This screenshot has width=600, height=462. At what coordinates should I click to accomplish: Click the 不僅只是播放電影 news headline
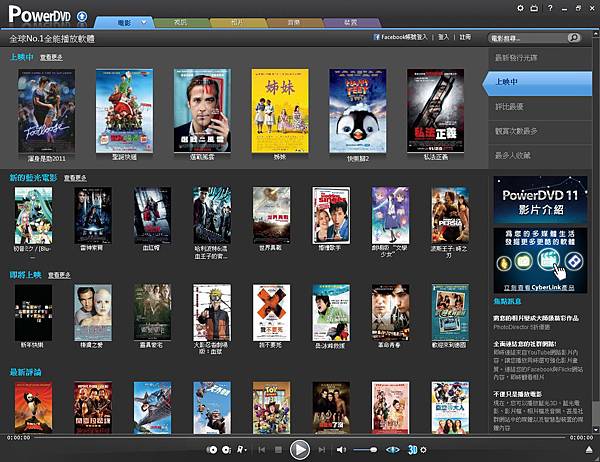[517, 394]
